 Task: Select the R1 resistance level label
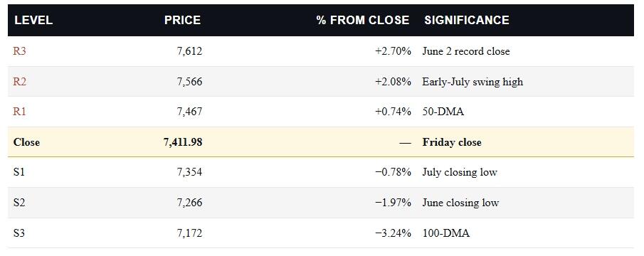pyautogui.click(x=20, y=112)
